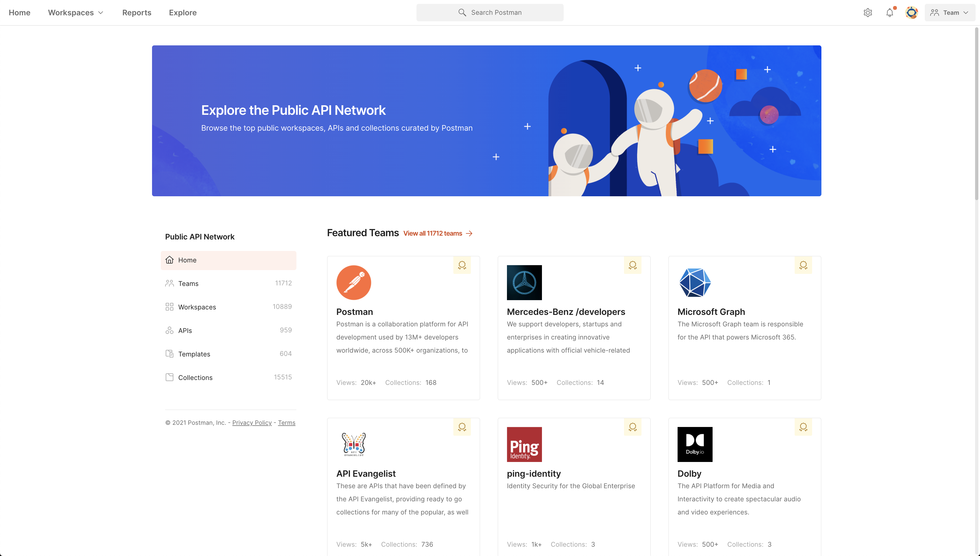Click View all 11712 teams link
The width and height of the screenshot is (980, 556).
point(437,233)
